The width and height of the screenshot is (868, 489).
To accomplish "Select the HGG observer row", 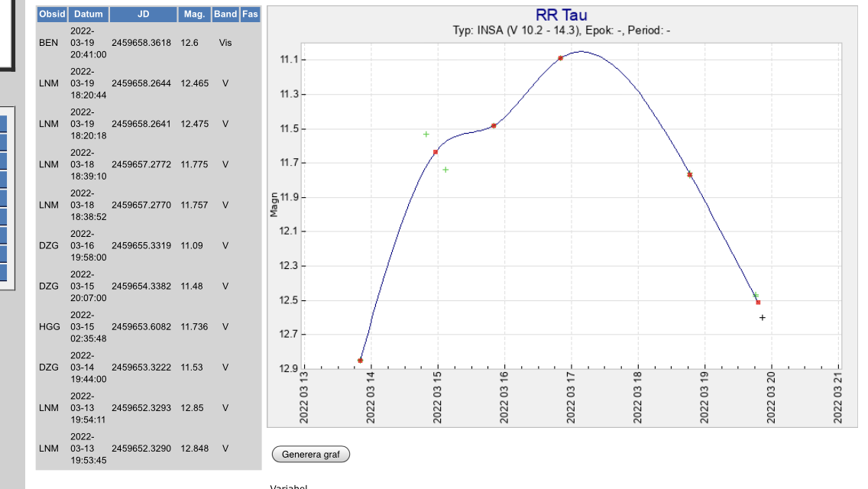I will point(48,327).
